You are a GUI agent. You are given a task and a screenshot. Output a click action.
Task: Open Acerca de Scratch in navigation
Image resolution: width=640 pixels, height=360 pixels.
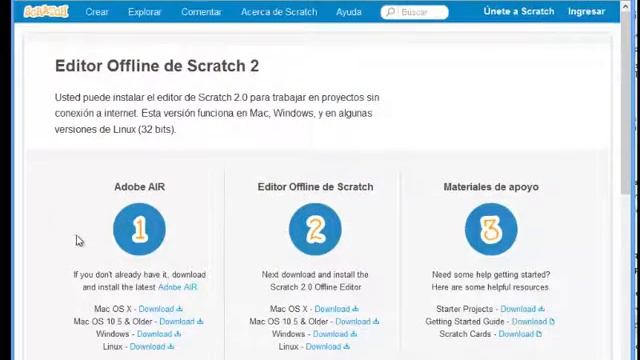point(279,12)
